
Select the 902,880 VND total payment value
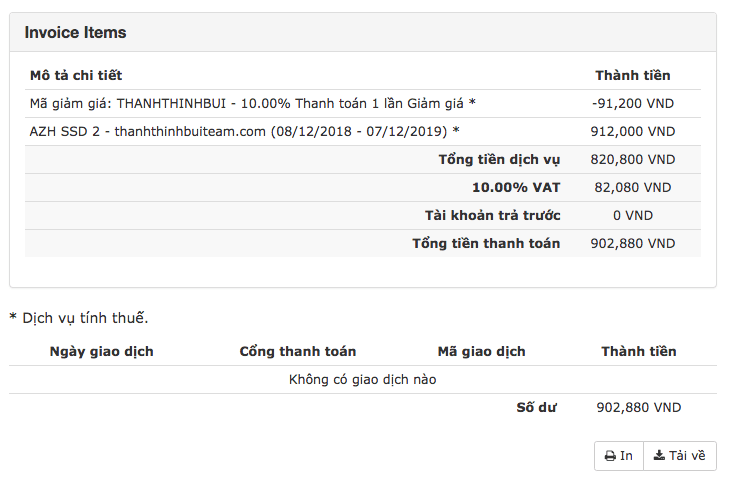point(633,243)
